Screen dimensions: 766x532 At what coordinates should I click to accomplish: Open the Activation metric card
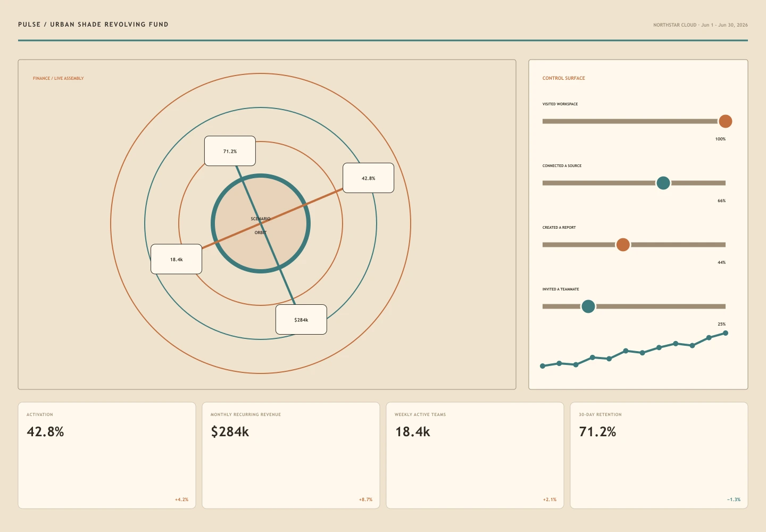107,455
